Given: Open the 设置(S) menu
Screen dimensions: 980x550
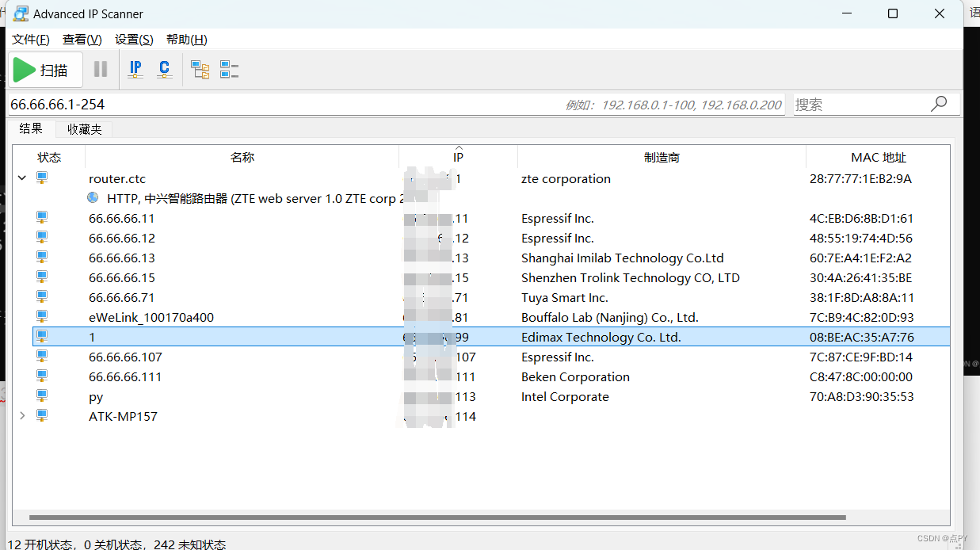Looking at the screenshot, I should point(134,40).
